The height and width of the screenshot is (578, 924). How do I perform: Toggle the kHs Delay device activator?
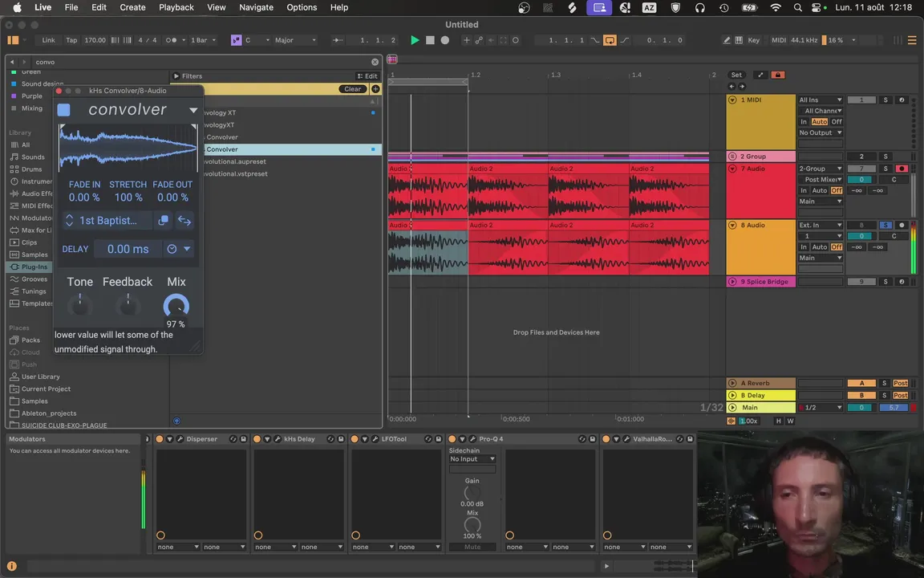pyautogui.click(x=257, y=439)
